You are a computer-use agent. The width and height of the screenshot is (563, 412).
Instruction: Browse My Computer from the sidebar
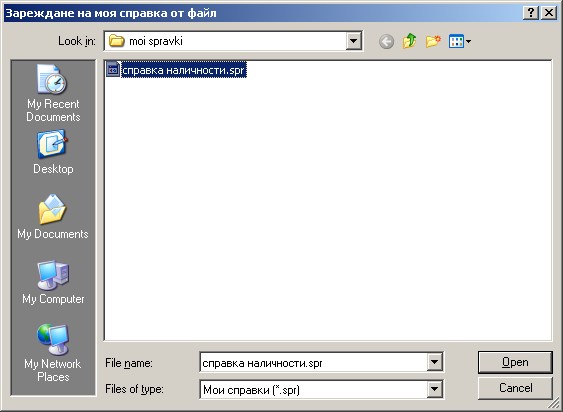click(53, 283)
